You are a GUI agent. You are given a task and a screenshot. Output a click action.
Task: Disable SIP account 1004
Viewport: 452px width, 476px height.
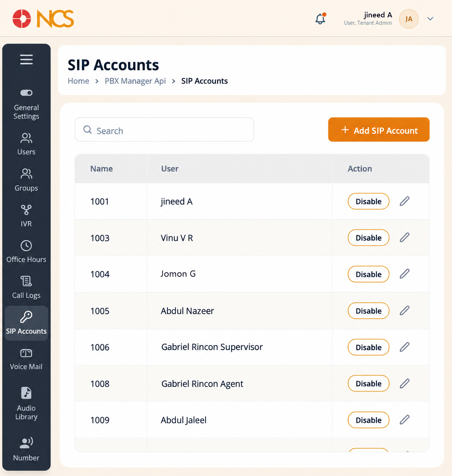(x=368, y=274)
